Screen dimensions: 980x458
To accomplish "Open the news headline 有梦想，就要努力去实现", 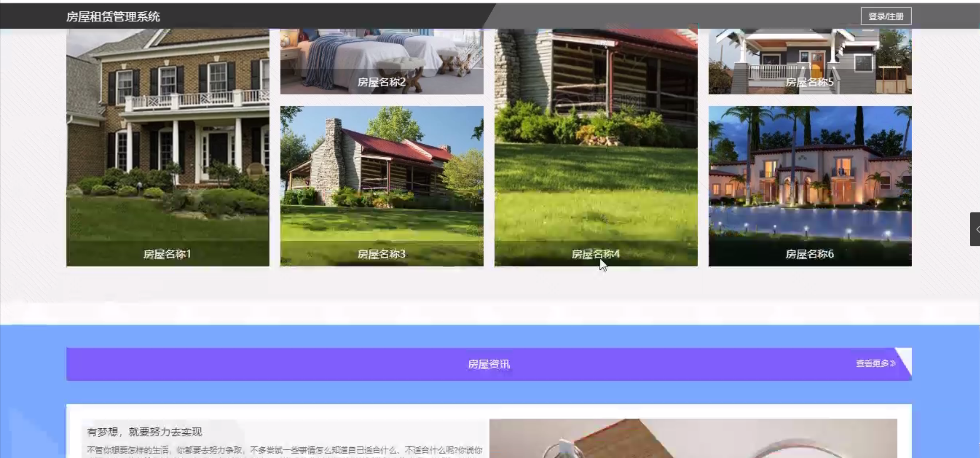I will click(x=144, y=432).
